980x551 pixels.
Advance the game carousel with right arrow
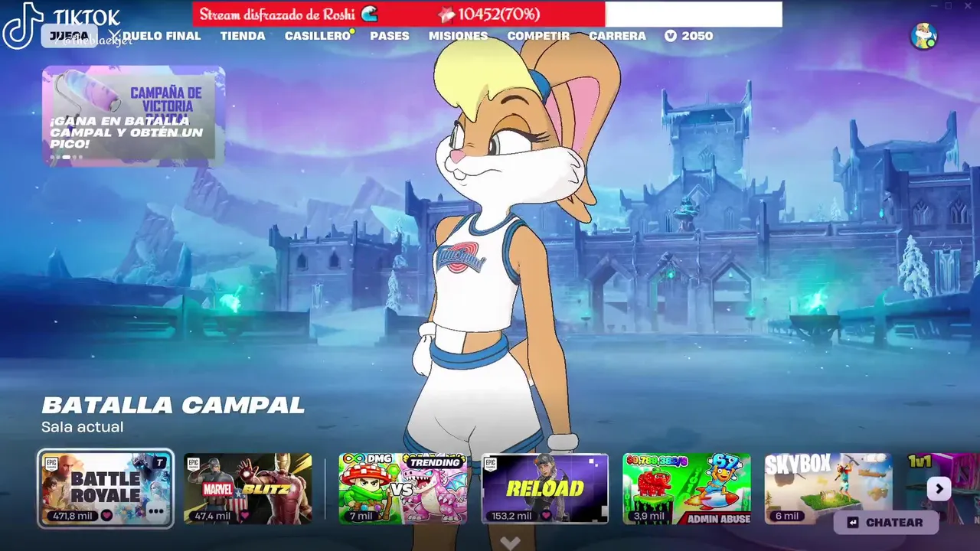939,488
